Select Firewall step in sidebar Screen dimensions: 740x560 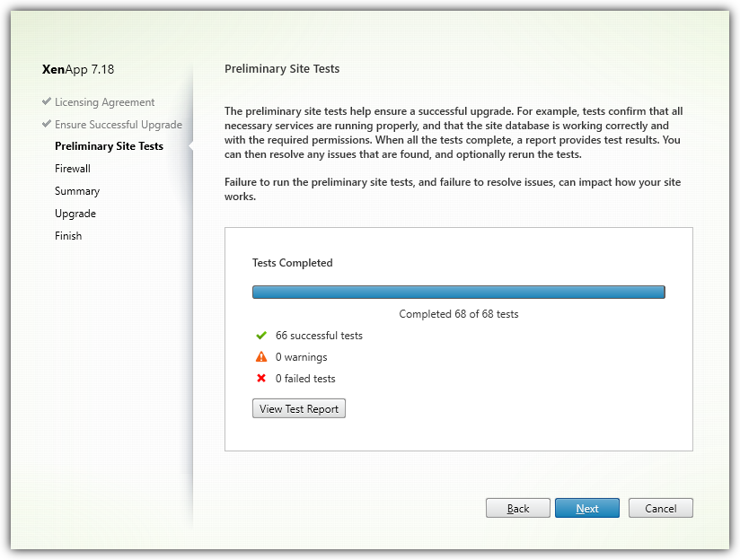(x=72, y=169)
